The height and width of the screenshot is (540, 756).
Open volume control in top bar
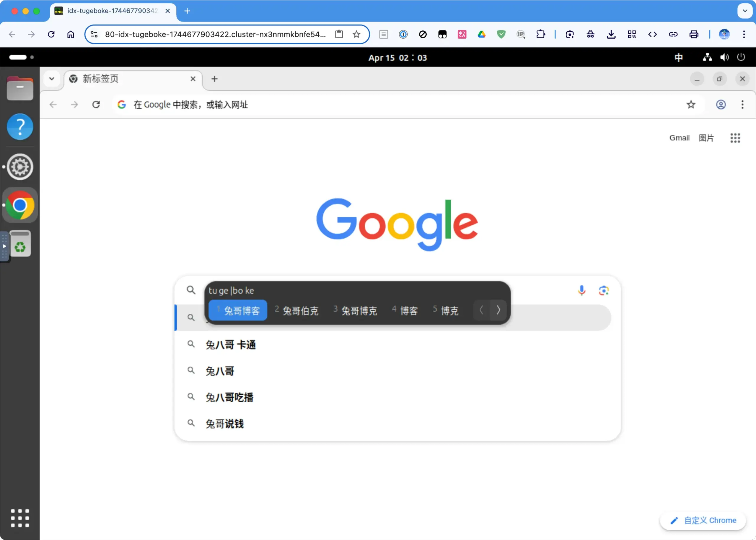pyautogui.click(x=724, y=57)
